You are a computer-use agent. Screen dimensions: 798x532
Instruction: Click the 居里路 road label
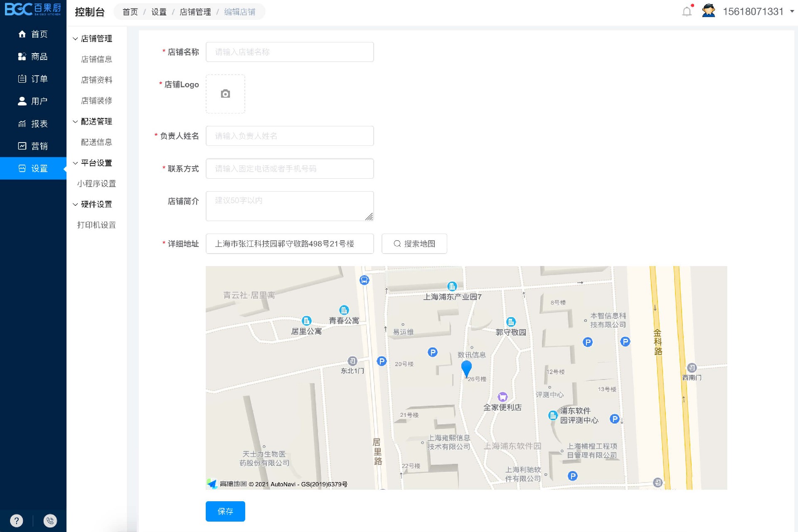click(377, 452)
